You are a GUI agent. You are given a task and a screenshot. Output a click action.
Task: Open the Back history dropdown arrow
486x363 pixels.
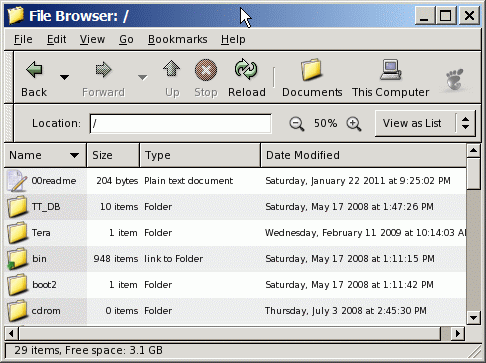coord(64,77)
